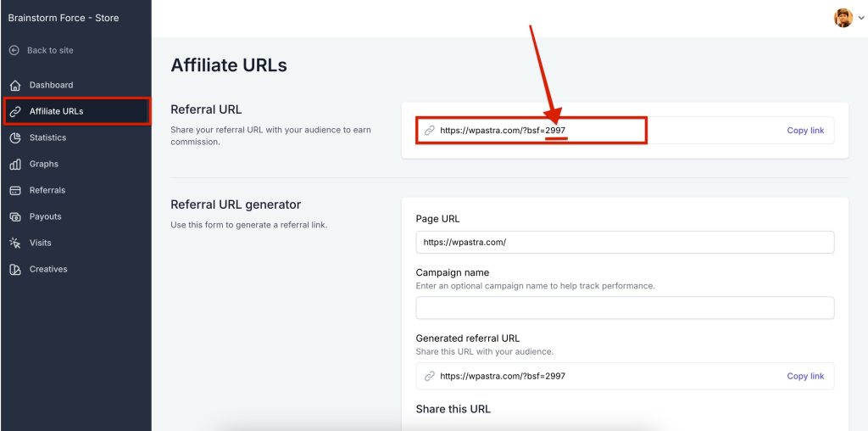Click the empty Campaign name field
This screenshot has height=431, width=868.
[625, 307]
